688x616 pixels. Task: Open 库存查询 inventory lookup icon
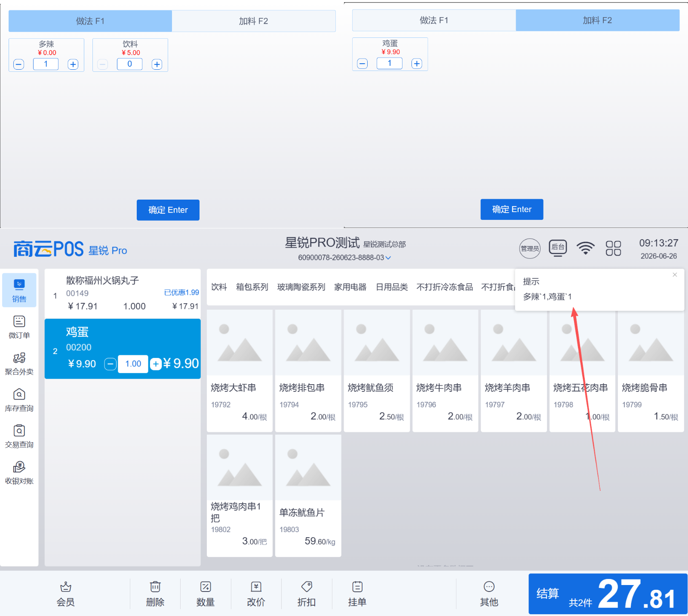tap(19, 394)
